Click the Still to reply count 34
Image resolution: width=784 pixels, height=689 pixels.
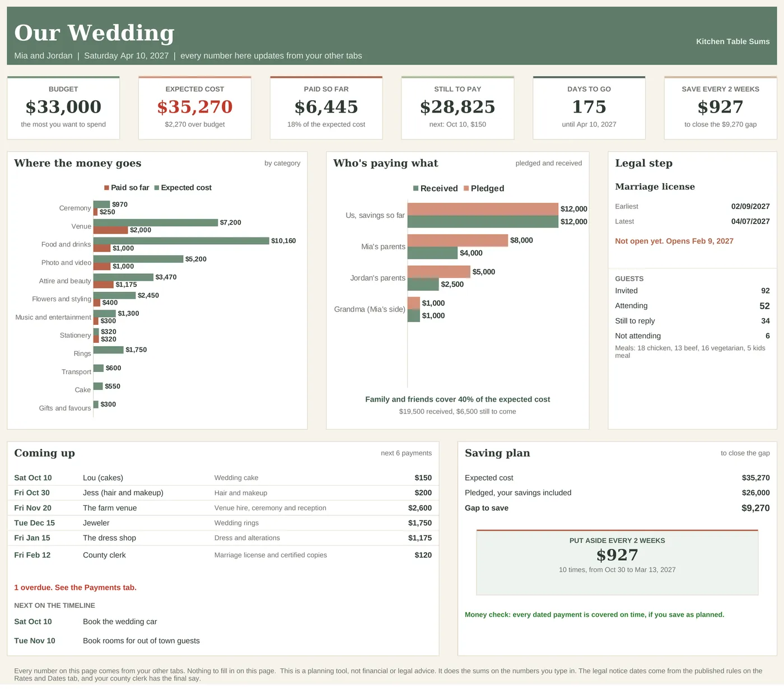[x=766, y=321]
